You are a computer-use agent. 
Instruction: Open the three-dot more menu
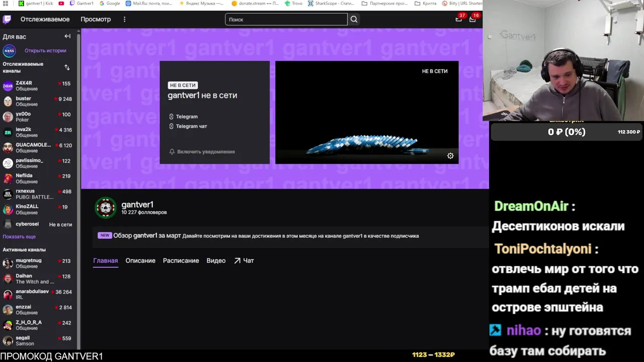coord(124,19)
